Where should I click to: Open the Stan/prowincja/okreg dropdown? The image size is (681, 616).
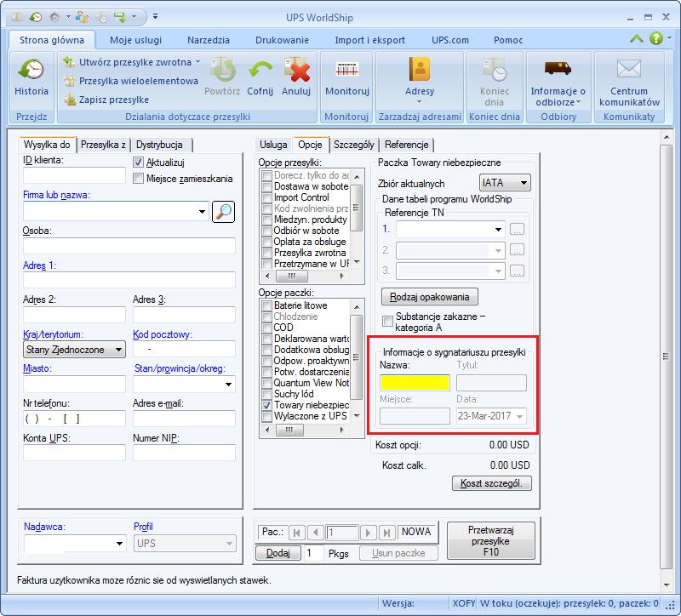(x=228, y=385)
